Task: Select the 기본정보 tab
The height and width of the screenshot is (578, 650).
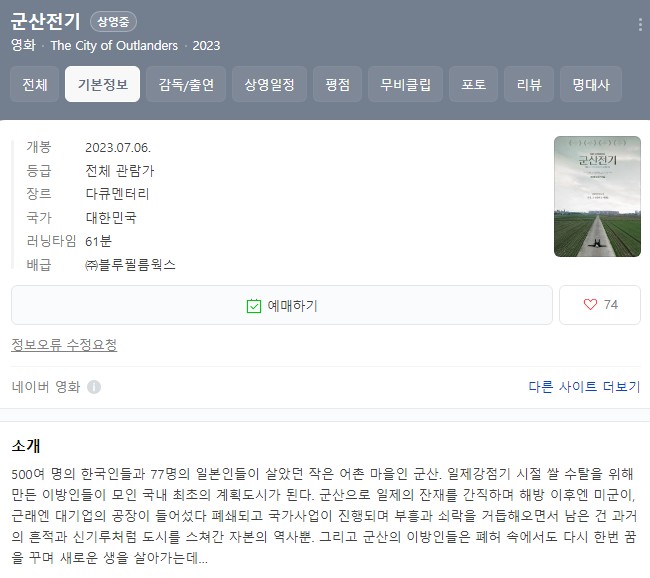Action: tap(102, 84)
